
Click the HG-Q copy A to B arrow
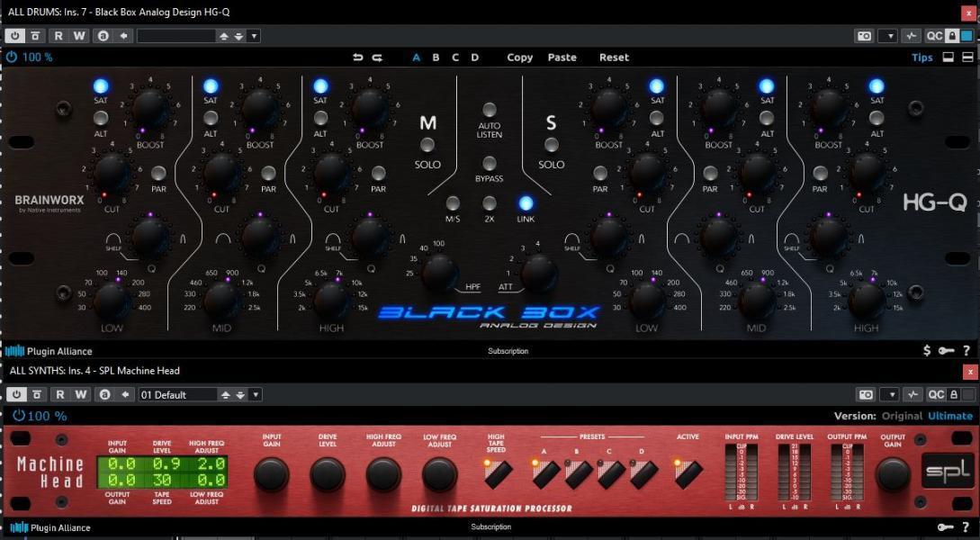coord(124,36)
